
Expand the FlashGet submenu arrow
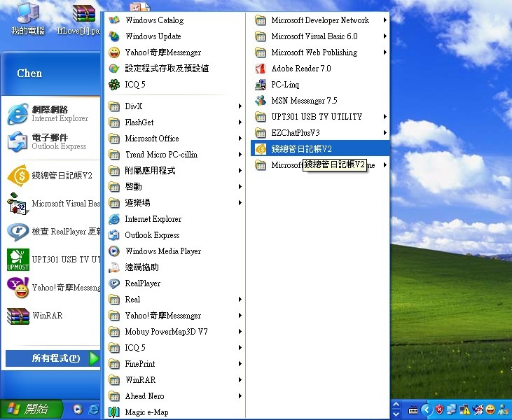click(240, 122)
